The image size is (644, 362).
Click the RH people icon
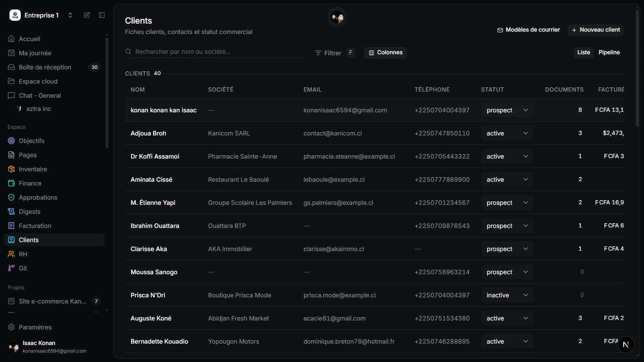(x=11, y=254)
